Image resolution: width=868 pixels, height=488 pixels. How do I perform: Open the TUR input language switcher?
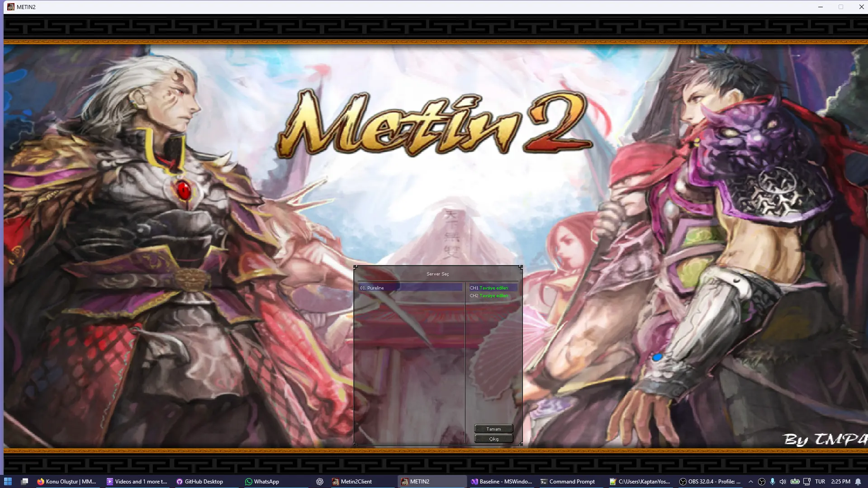pyautogui.click(x=820, y=482)
